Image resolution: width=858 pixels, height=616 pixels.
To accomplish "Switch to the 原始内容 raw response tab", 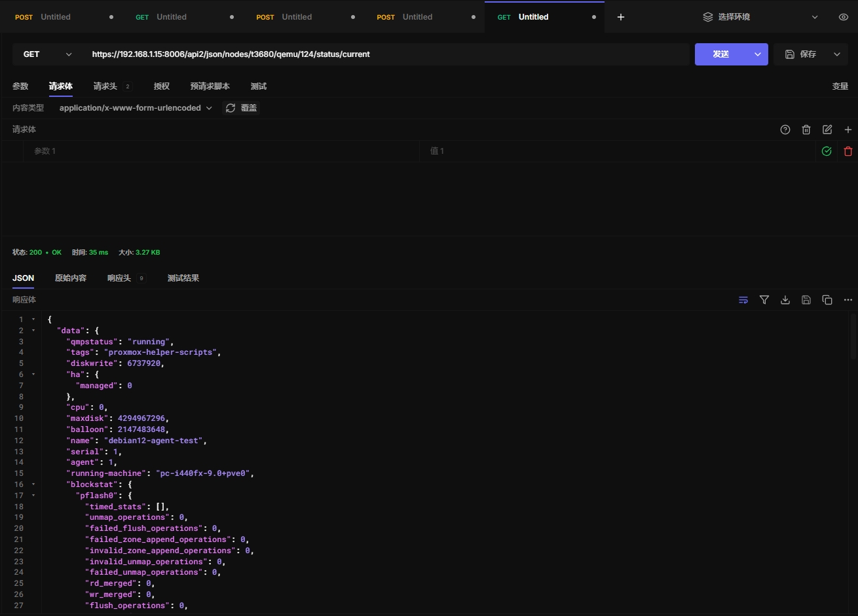I will coord(70,278).
